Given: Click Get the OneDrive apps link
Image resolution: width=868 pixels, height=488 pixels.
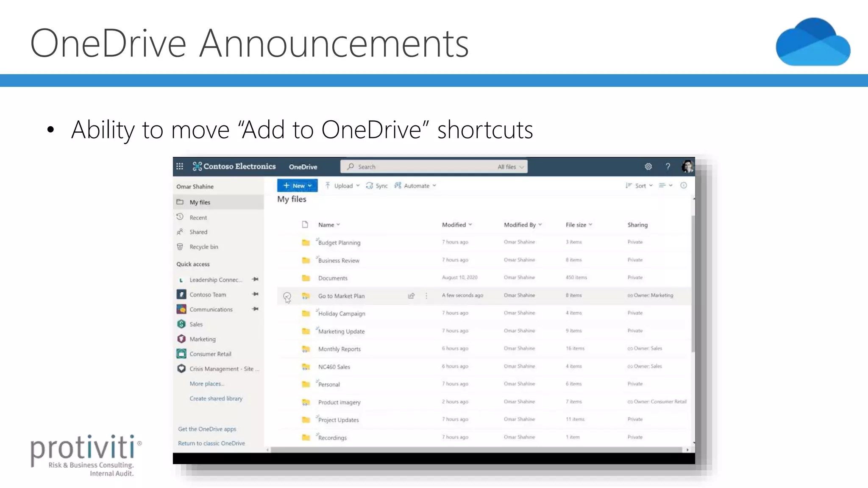Looking at the screenshot, I should 207,429.
